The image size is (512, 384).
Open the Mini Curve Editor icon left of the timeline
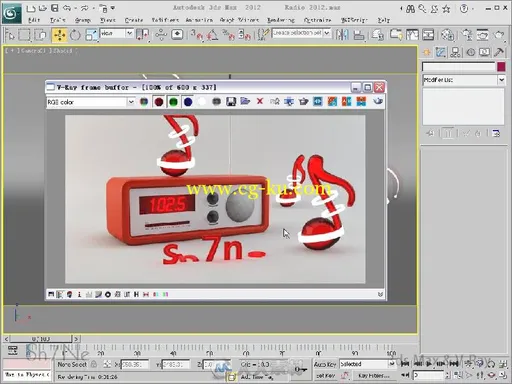coord(13,350)
